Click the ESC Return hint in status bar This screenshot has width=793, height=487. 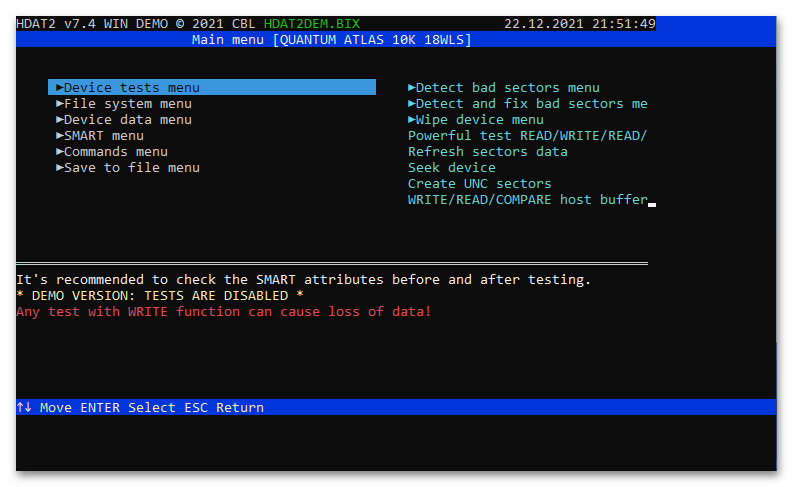pos(224,408)
